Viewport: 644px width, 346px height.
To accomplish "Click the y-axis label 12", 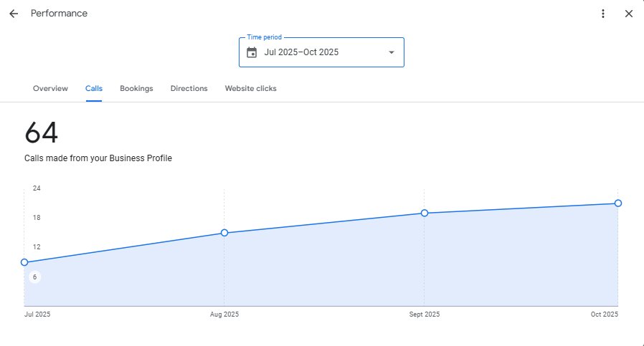I will pyautogui.click(x=37, y=246).
